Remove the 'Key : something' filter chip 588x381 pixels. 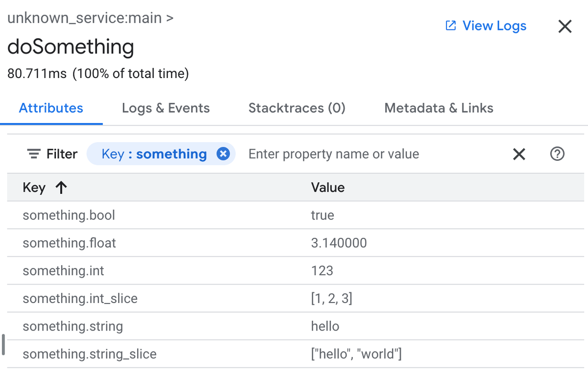point(223,154)
